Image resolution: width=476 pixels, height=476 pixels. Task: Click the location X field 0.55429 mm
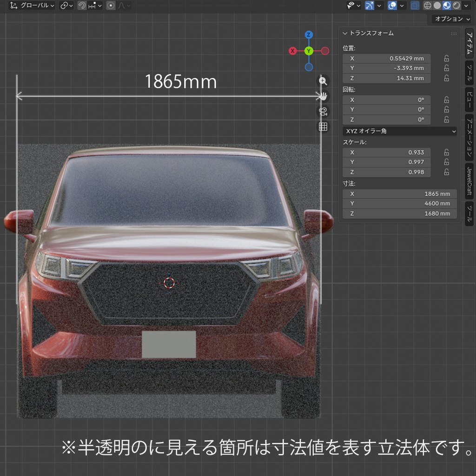[386, 58]
